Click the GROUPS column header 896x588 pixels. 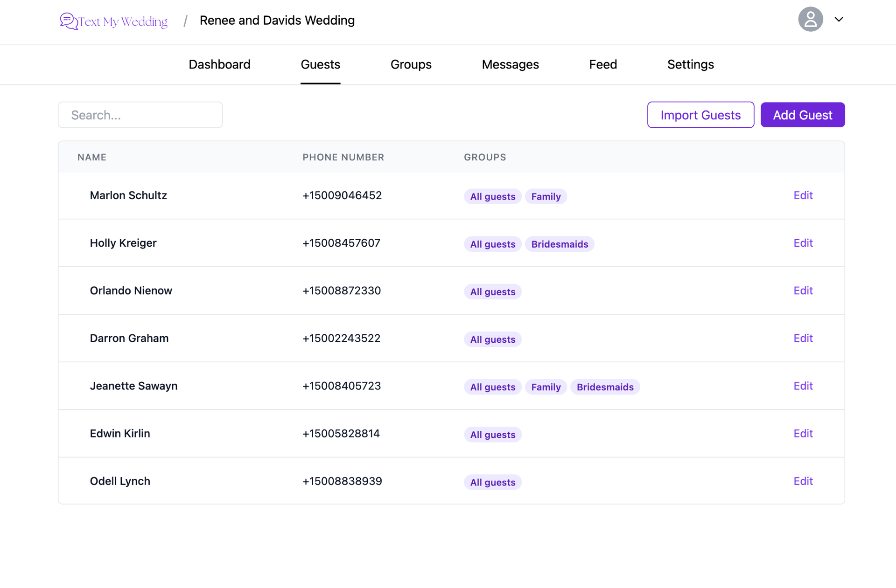[x=485, y=157]
